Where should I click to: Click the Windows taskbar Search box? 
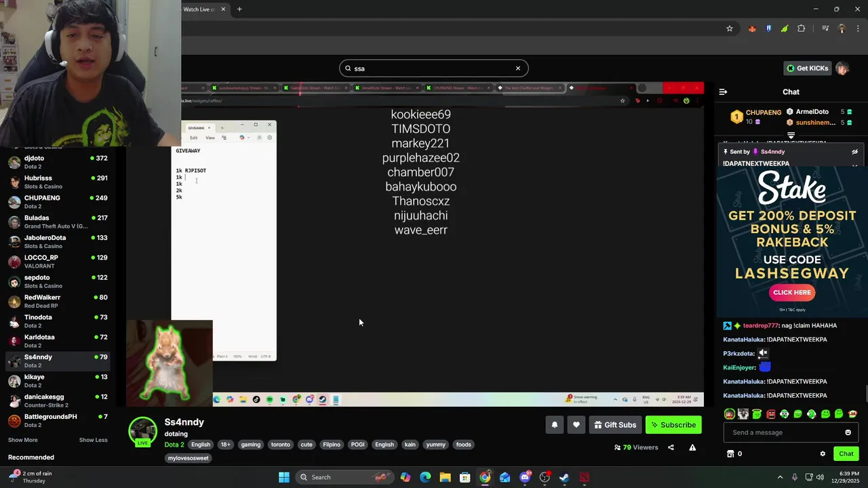click(x=345, y=477)
